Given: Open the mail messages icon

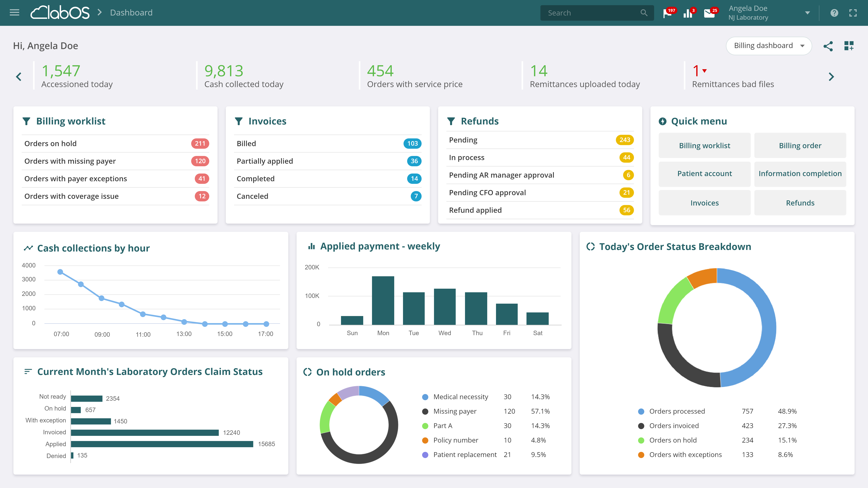Looking at the screenshot, I should [709, 13].
